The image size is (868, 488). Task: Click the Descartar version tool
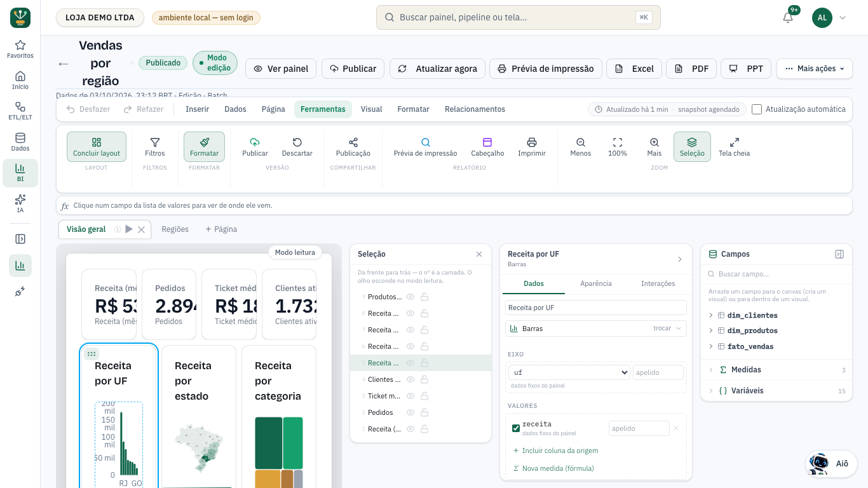click(297, 147)
